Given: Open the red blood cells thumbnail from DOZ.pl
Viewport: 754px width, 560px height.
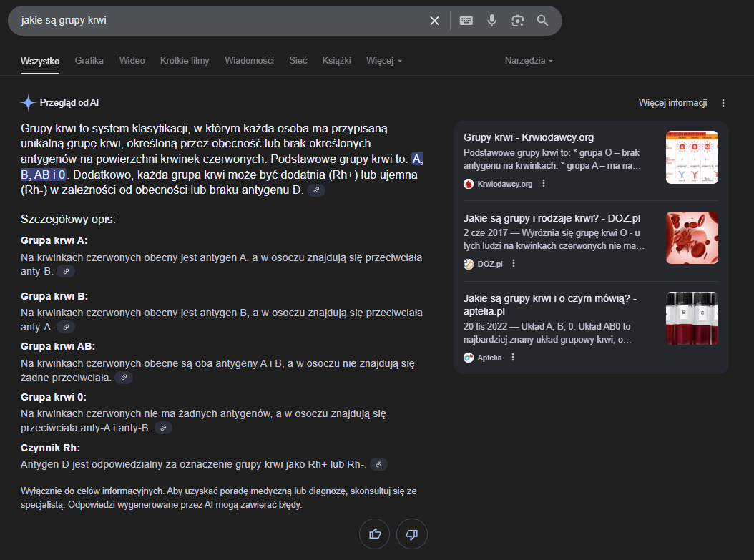Looking at the screenshot, I should click(692, 237).
